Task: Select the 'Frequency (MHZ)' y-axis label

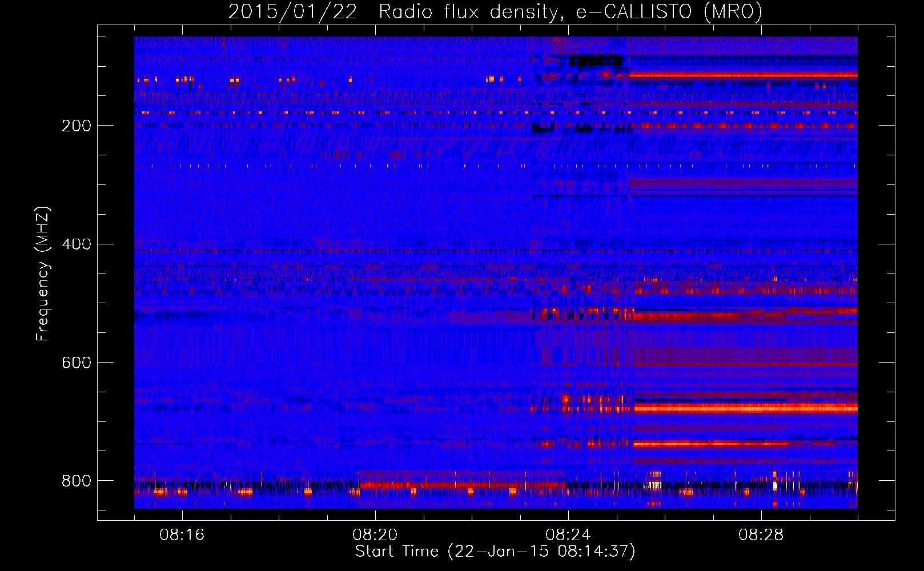Action: point(43,274)
